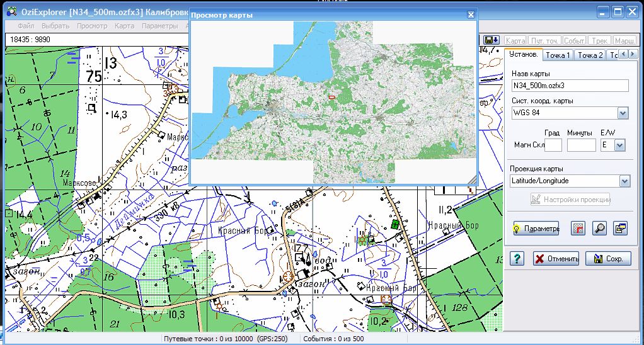Screen dimensions: 644x345
Task: Click the map view window icon button
Action: coord(620,229)
